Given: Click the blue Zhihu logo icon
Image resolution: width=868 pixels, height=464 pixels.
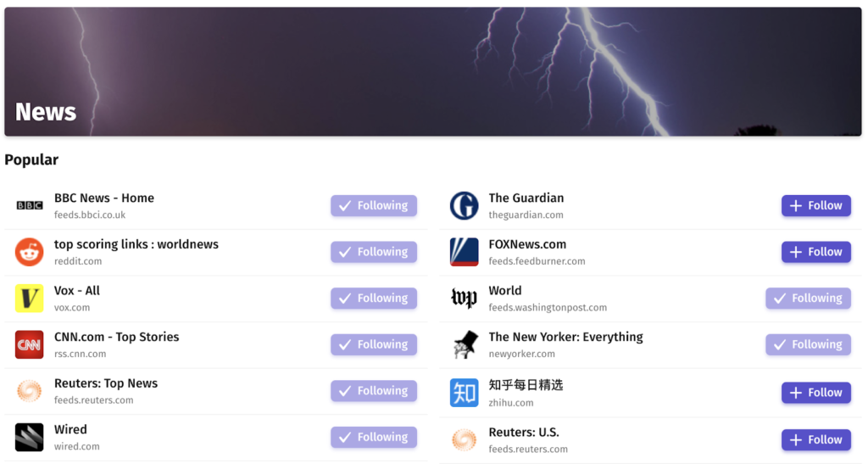Looking at the screenshot, I should pos(464,393).
